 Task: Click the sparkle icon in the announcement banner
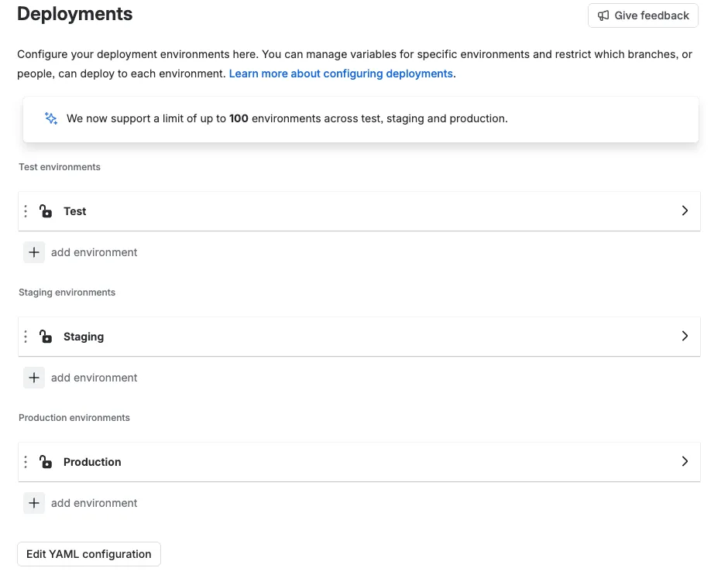[51, 118]
